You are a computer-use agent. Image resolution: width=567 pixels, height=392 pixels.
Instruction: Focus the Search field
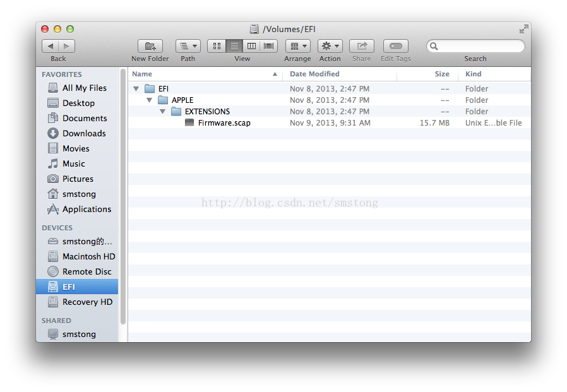click(475, 46)
